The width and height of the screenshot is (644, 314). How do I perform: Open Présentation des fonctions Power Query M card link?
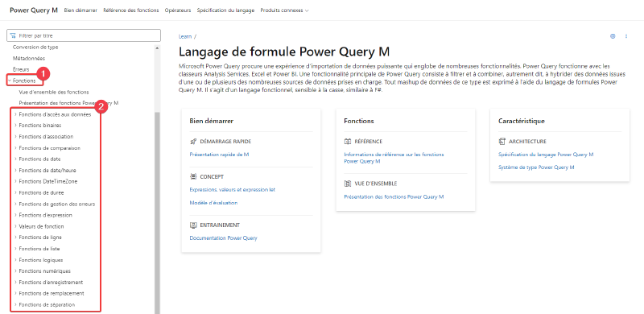point(394,197)
